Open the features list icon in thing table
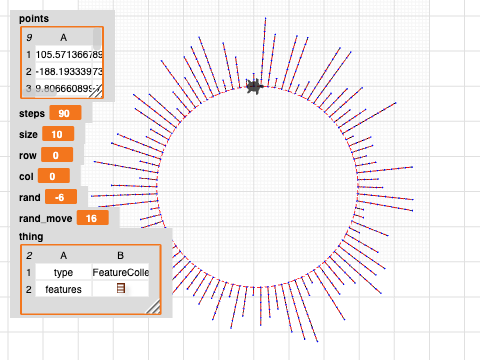The image size is (480, 360). tap(121, 288)
